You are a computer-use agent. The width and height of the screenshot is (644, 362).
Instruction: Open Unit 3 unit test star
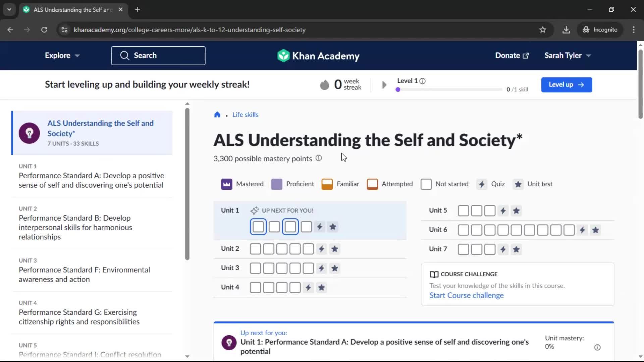coord(335,268)
